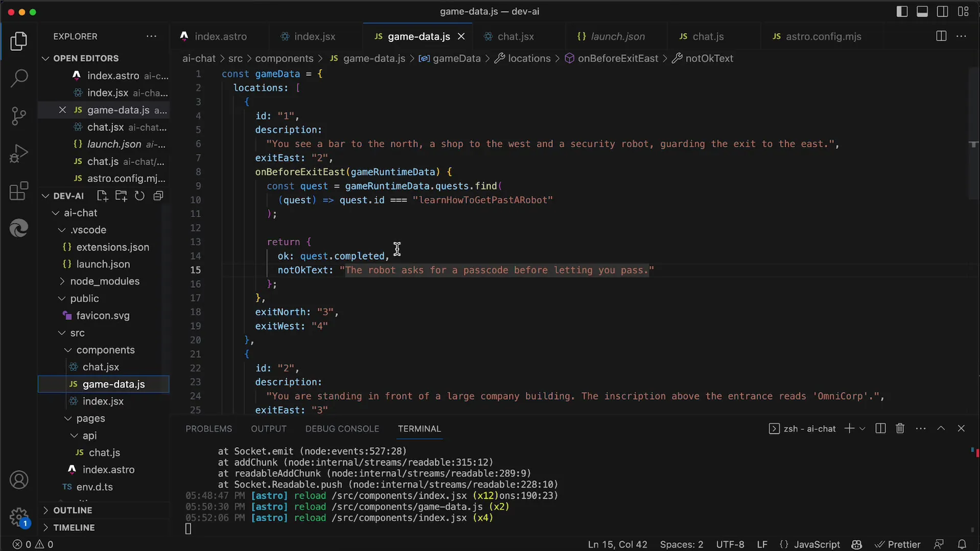Add a new terminal with plus icon

pos(849,428)
